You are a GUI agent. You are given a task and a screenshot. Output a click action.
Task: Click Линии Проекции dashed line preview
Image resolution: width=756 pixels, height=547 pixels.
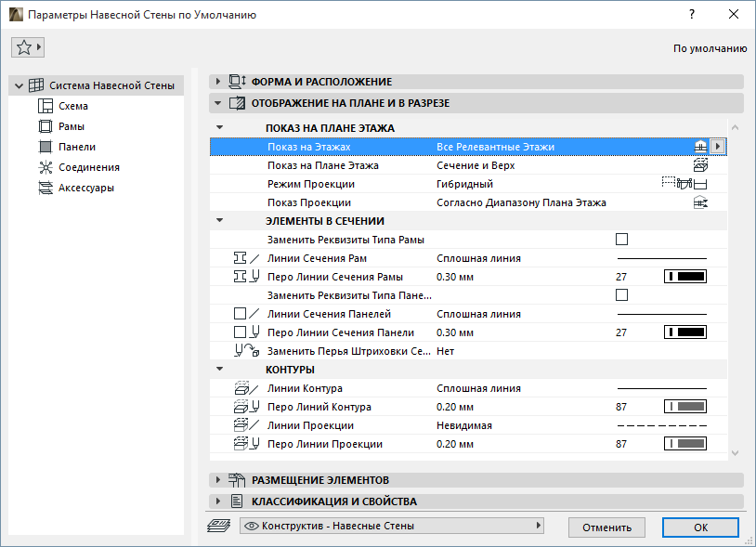[x=662, y=425]
